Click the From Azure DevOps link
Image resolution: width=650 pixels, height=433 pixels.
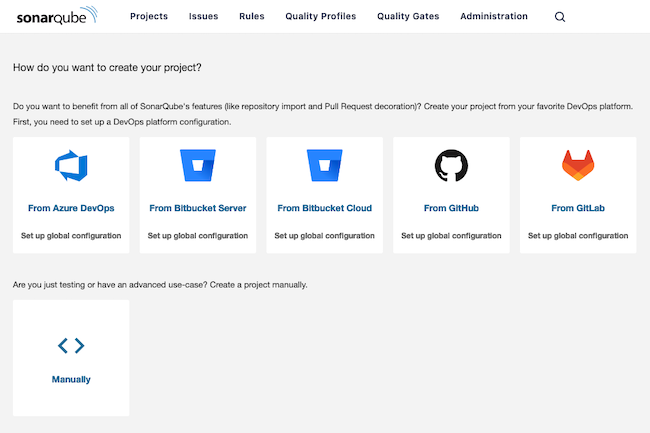[x=71, y=208]
